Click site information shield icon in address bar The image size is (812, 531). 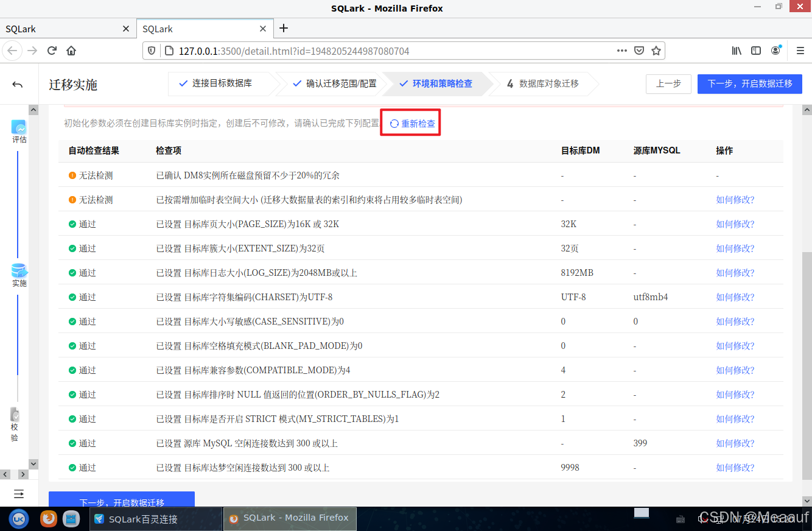(x=152, y=51)
